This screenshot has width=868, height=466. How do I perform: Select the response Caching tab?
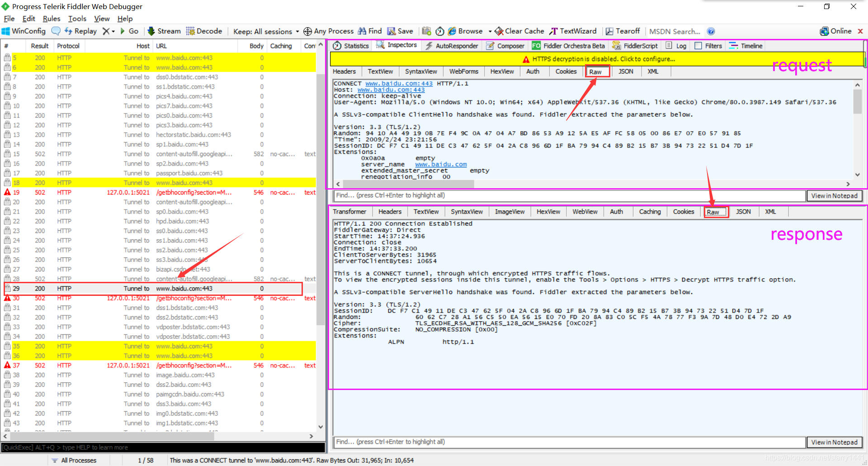click(650, 212)
